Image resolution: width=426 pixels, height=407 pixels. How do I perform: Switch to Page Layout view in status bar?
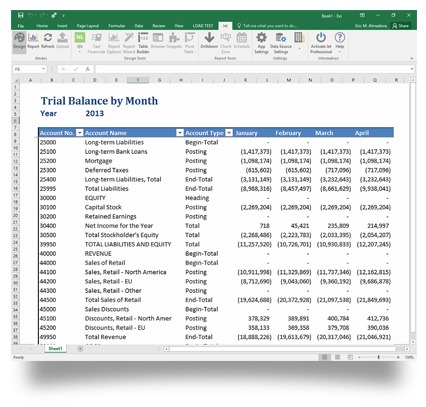pos(337,357)
